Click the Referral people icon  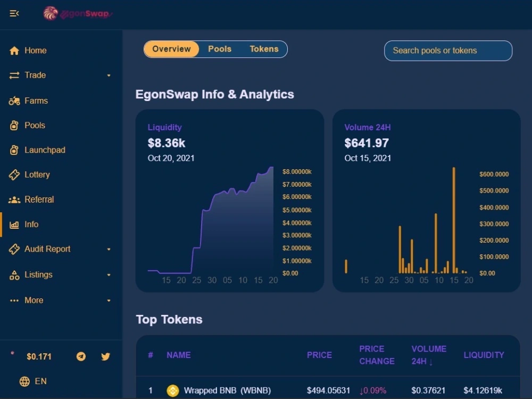pyautogui.click(x=14, y=199)
